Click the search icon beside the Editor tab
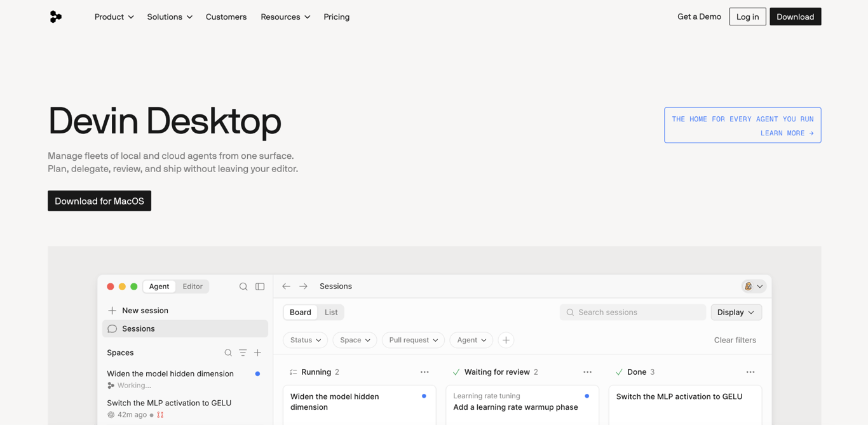 click(x=243, y=287)
